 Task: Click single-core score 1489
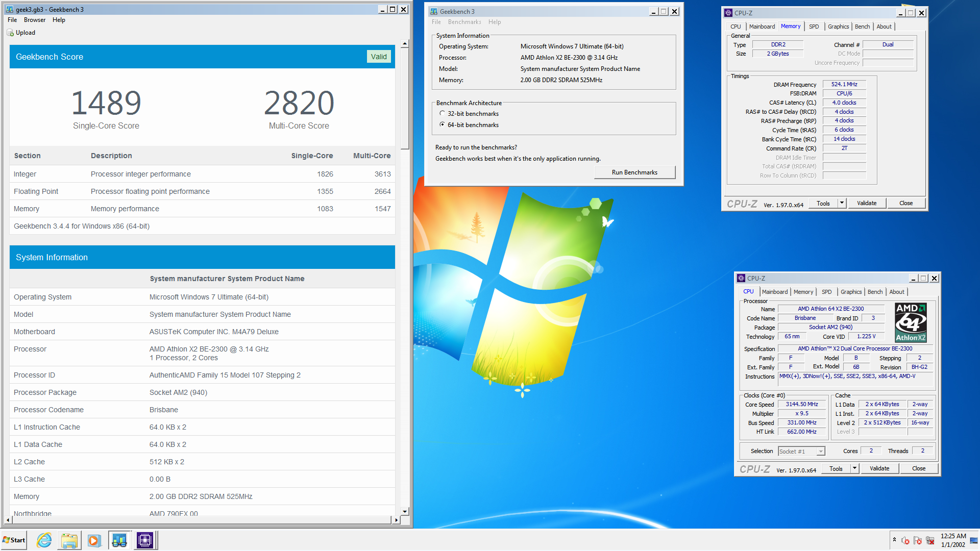(x=106, y=103)
